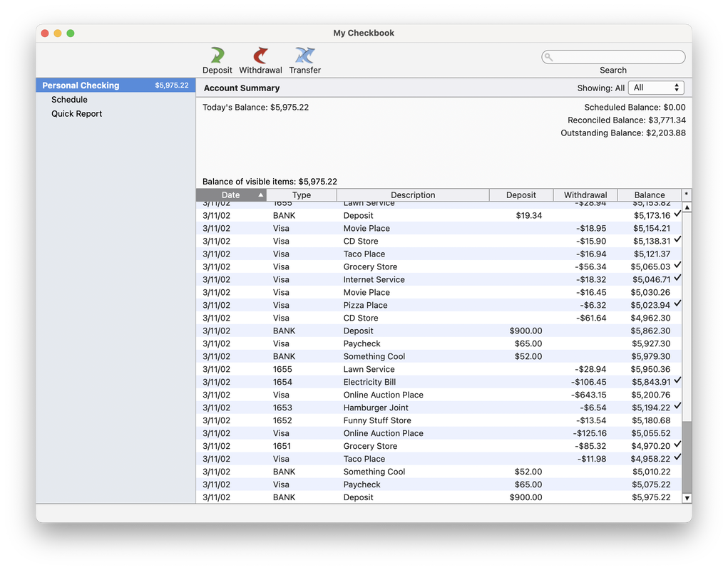This screenshot has width=728, height=570.
Task: Select the Paycheck row with balance $5,075.22
Action: pyautogui.click(x=439, y=484)
